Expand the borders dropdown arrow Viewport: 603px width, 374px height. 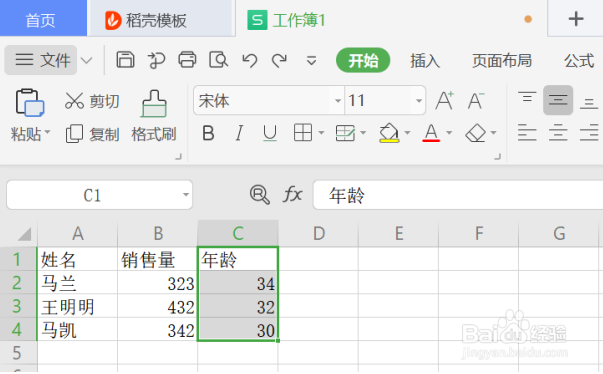(x=321, y=133)
